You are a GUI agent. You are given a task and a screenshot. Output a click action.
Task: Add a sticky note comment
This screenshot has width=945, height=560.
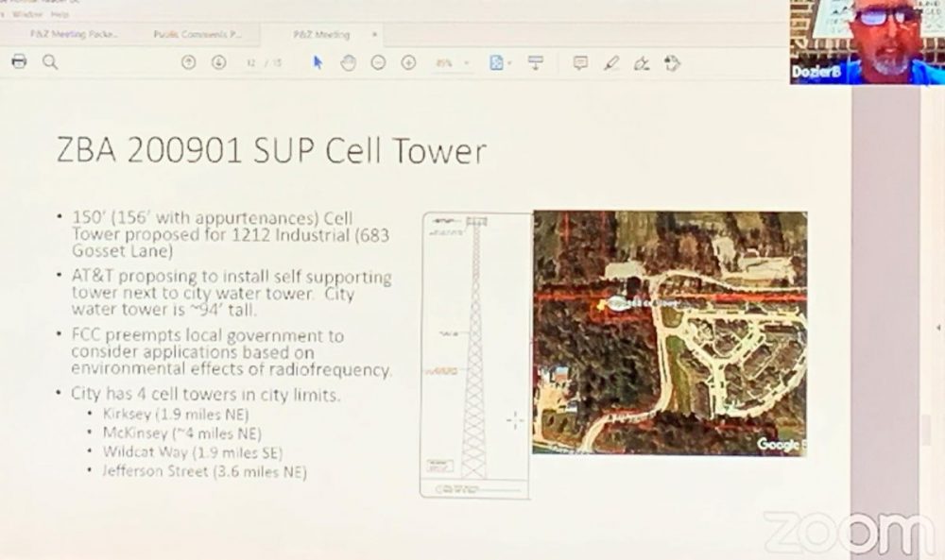pyautogui.click(x=580, y=62)
